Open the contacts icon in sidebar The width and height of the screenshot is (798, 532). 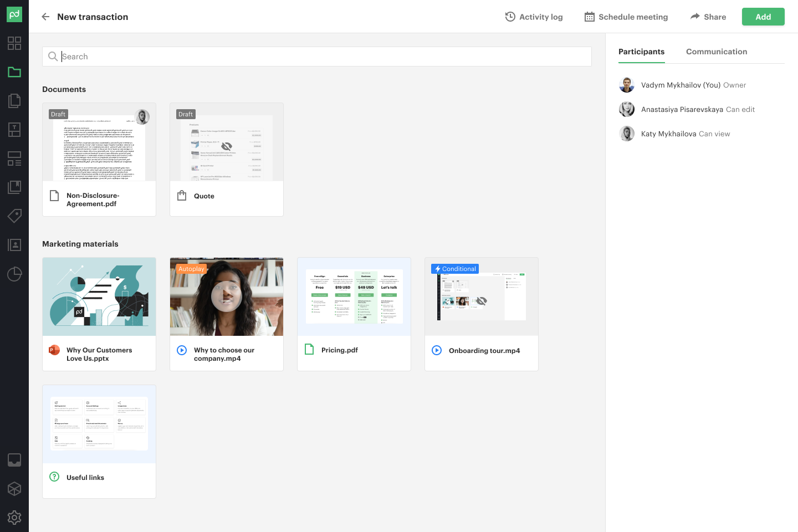tap(14, 245)
